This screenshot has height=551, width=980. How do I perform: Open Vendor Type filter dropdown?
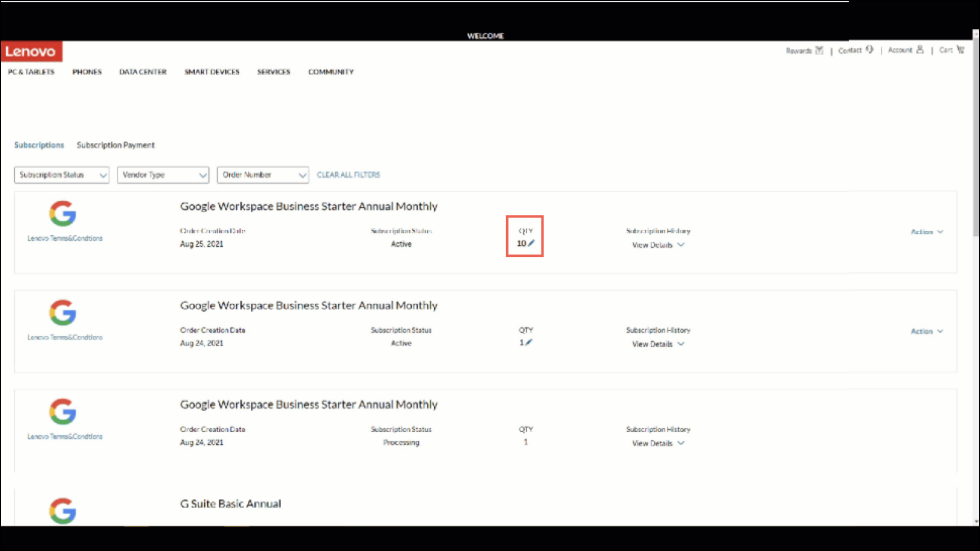[x=163, y=175]
